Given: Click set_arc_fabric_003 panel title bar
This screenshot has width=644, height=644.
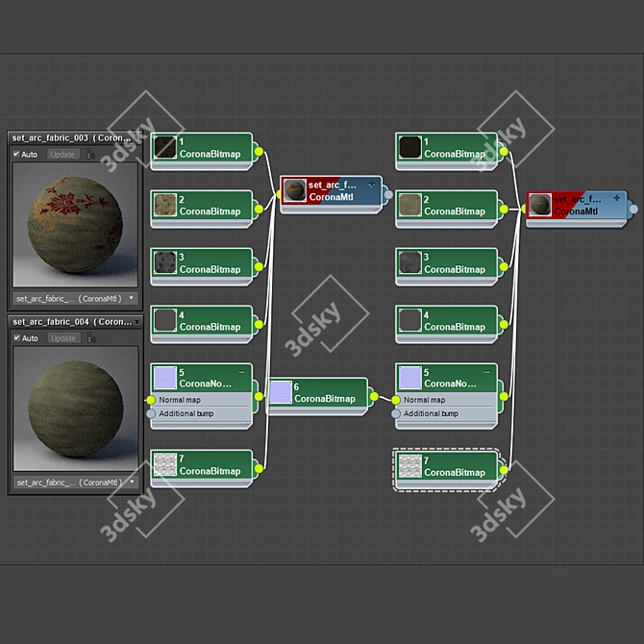Looking at the screenshot, I should (75, 138).
